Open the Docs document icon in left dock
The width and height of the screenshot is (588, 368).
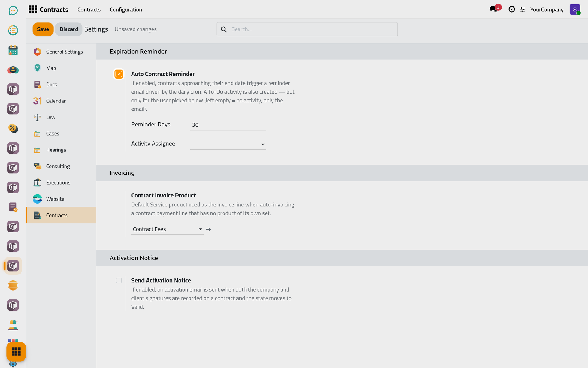click(x=13, y=207)
